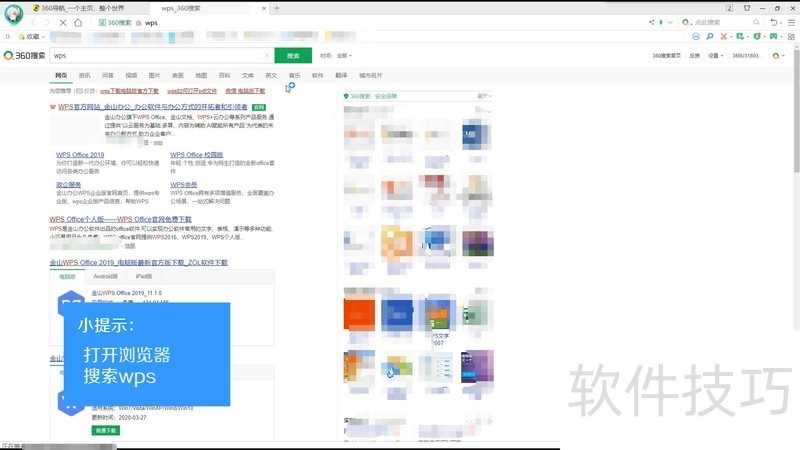Click the wps如何打开pdf文件 suggestion link

(x=192, y=91)
